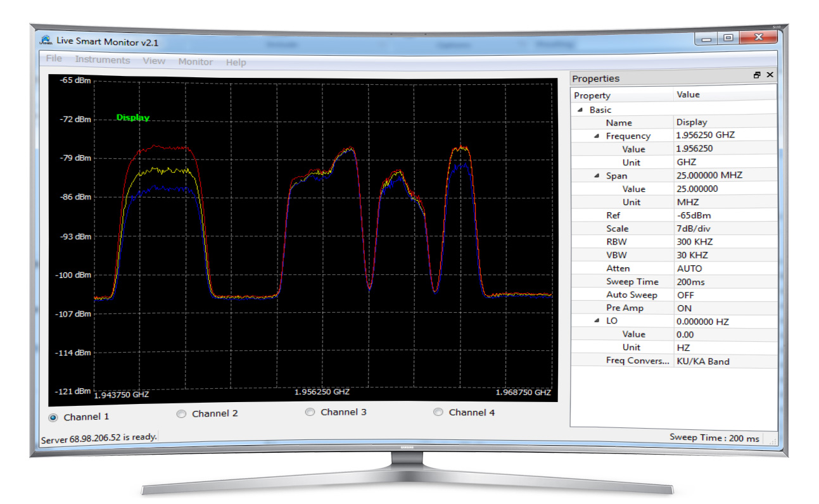Open the Monitor menu
The height and width of the screenshot is (504, 819).
click(196, 61)
